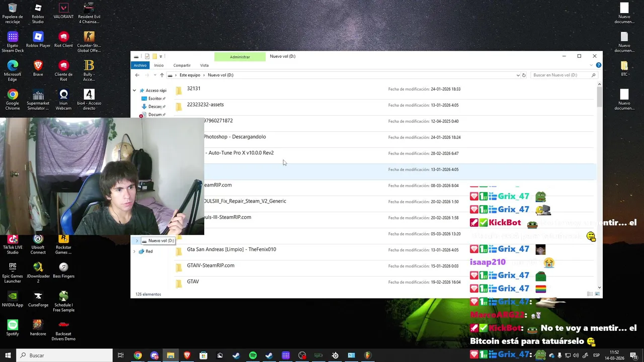Select the Iriun Webcam desktop icon
Viewport: 644px width, 362px height.
click(x=63, y=100)
